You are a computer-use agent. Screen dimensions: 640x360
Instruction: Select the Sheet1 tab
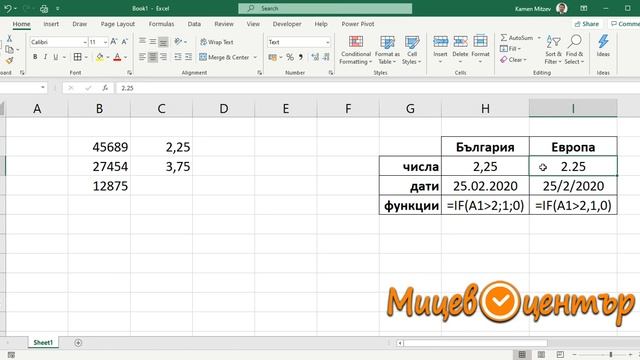tap(43, 342)
